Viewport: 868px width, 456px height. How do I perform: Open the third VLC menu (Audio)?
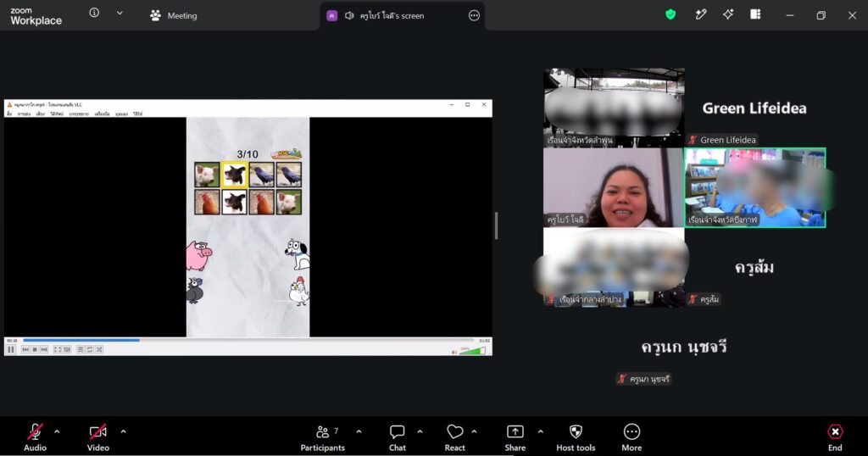click(x=41, y=114)
